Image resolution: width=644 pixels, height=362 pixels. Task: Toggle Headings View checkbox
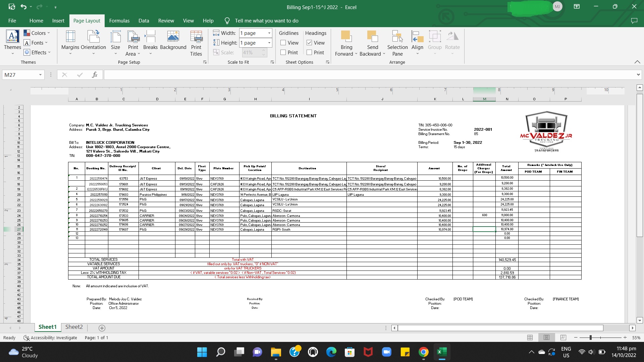309,43
